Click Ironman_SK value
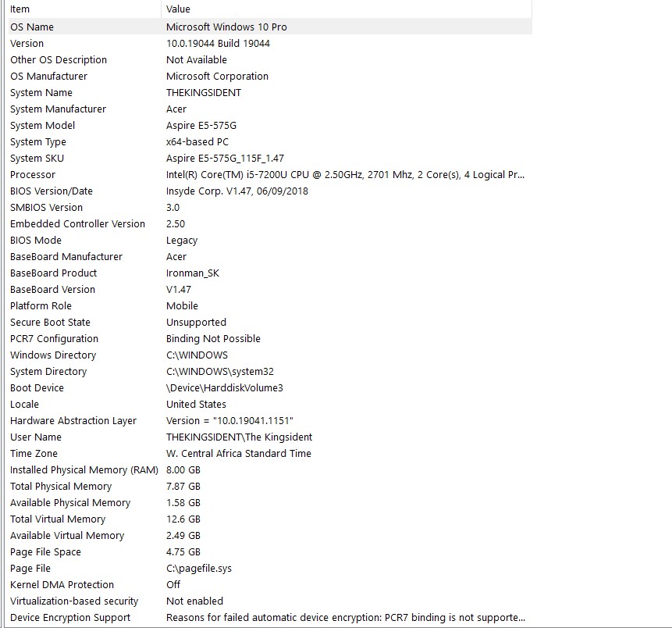Viewport: 672px width, 628px height. [193, 273]
